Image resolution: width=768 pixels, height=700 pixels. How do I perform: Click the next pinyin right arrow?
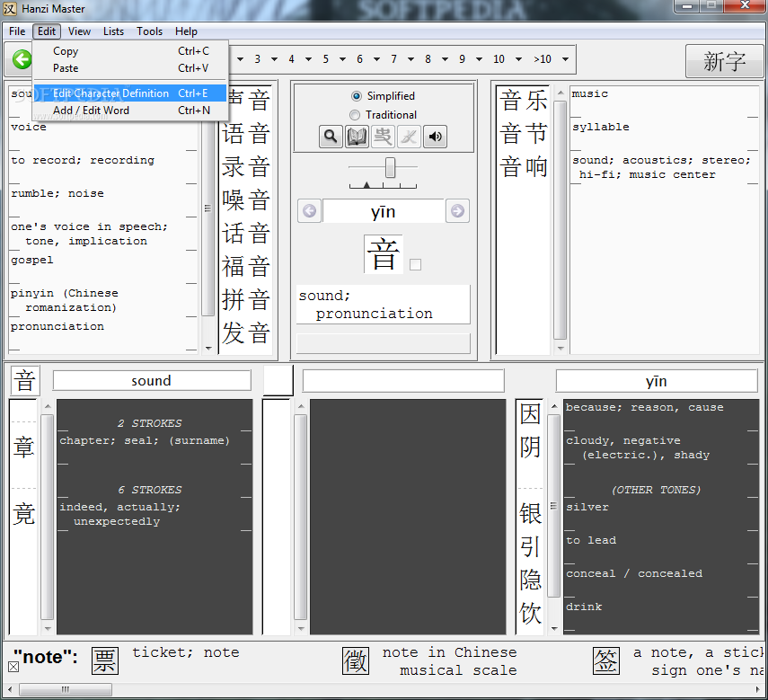coord(457,210)
